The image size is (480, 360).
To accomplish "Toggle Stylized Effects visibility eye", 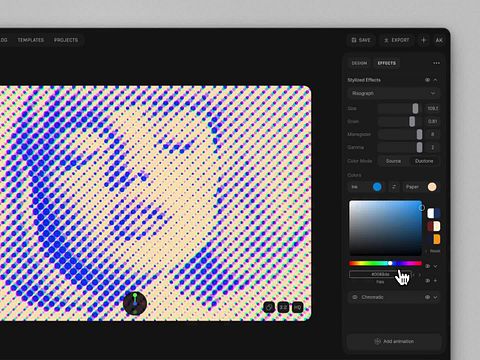I will pyautogui.click(x=427, y=80).
